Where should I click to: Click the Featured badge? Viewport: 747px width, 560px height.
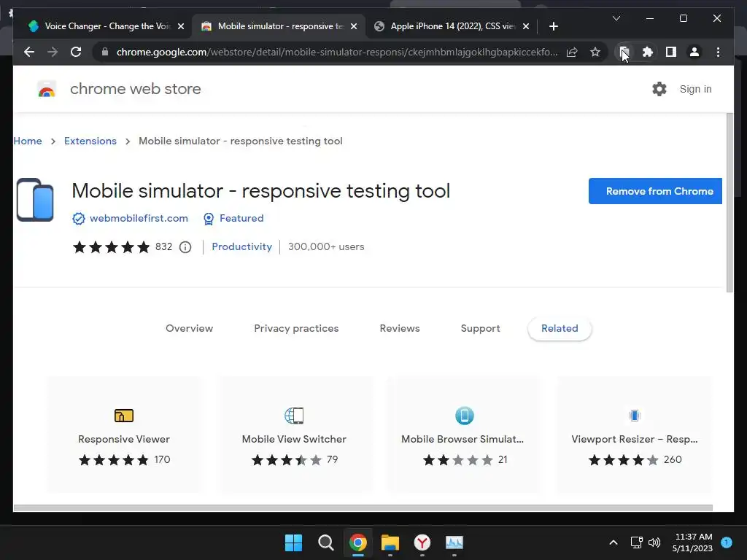tap(233, 218)
